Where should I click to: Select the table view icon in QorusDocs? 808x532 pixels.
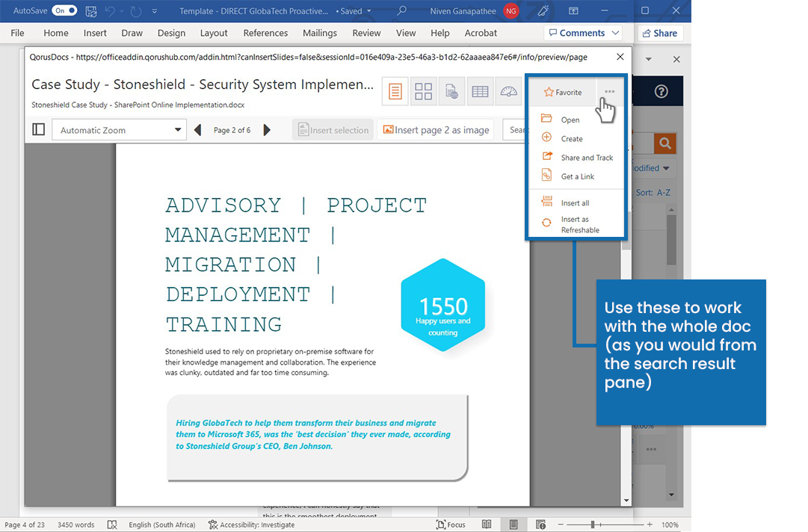point(480,91)
